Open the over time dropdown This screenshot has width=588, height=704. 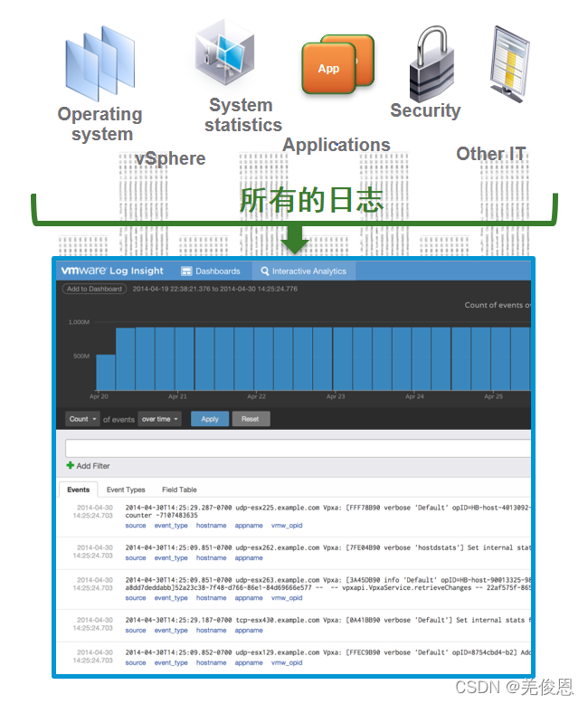tap(160, 419)
